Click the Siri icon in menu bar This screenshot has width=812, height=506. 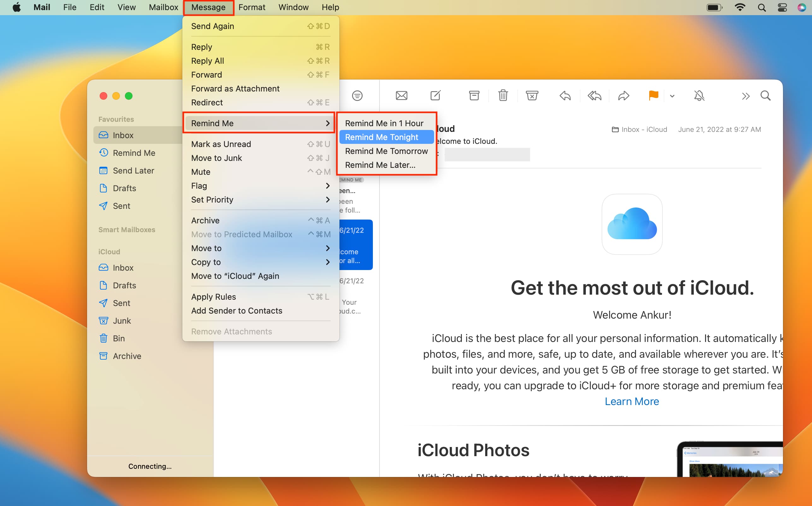pyautogui.click(x=802, y=7)
